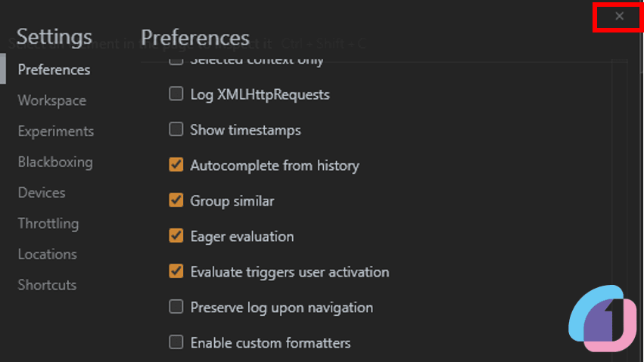Enable the Show timestamps checkbox
644x362 pixels.
point(176,129)
